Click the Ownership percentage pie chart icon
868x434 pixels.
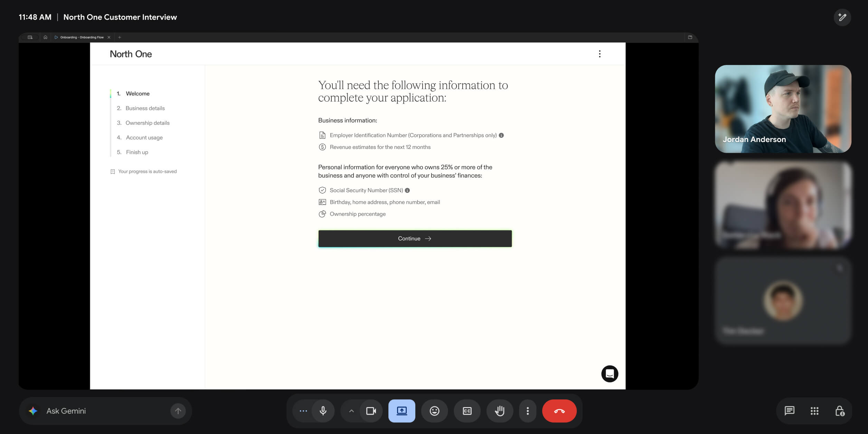point(322,214)
